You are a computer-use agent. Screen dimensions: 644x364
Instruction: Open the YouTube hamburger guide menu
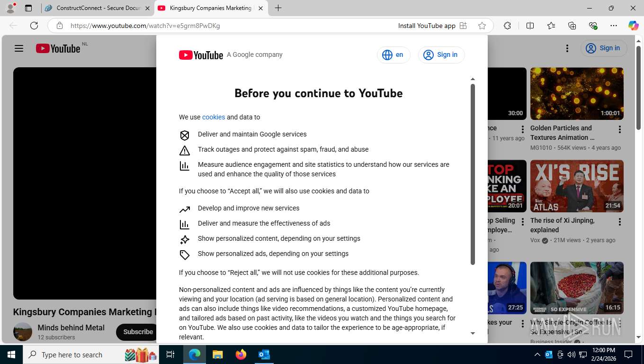coord(19,48)
